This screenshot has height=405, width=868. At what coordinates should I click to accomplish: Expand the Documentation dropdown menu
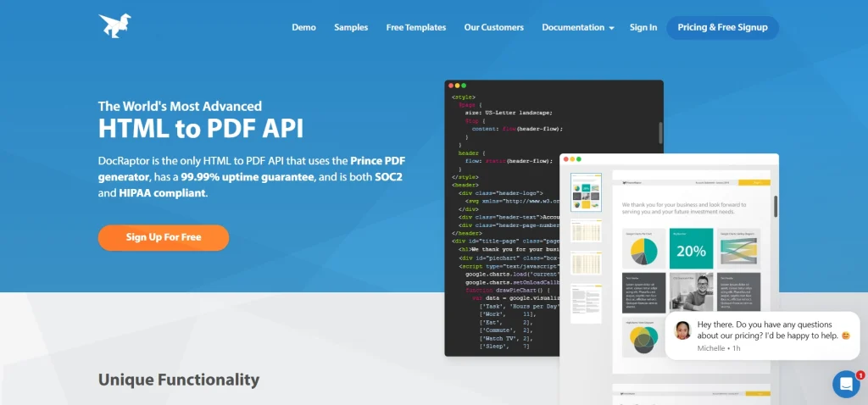[x=578, y=27]
